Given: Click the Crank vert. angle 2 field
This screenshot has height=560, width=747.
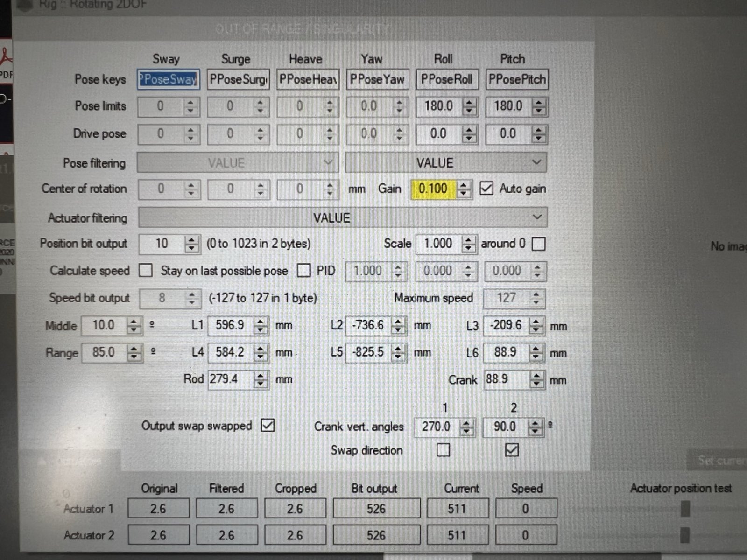Looking at the screenshot, I should [505, 427].
